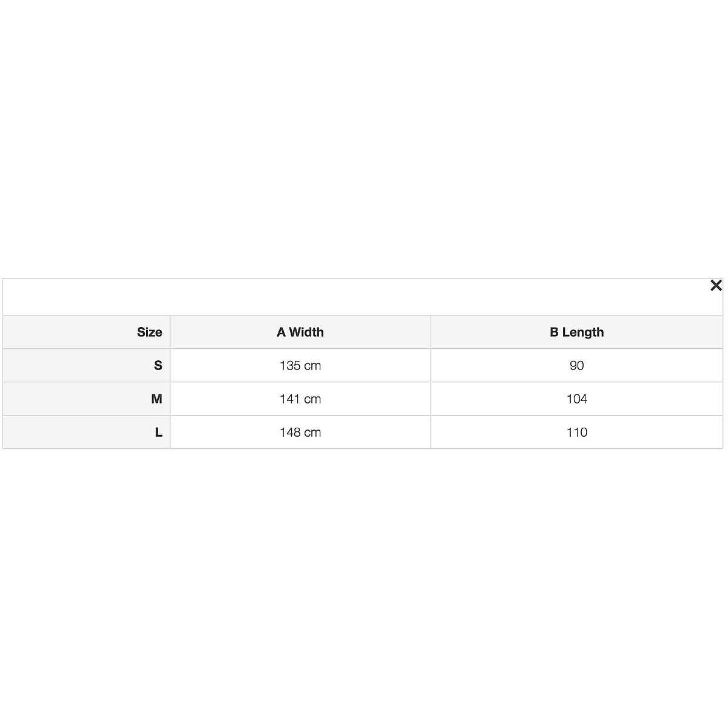Viewport: 728px width, 728px height.
Task: Click the length value 90
Action: pos(576,366)
